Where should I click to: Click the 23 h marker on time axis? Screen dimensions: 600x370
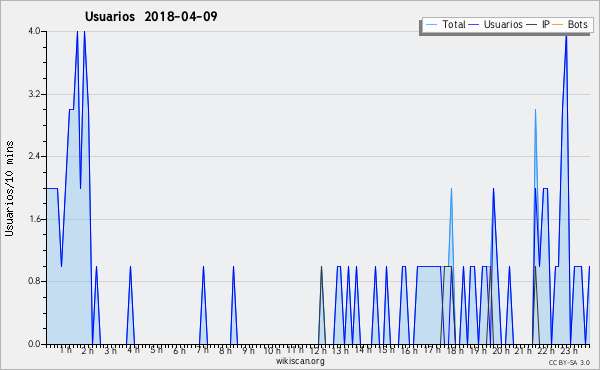coord(569,350)
